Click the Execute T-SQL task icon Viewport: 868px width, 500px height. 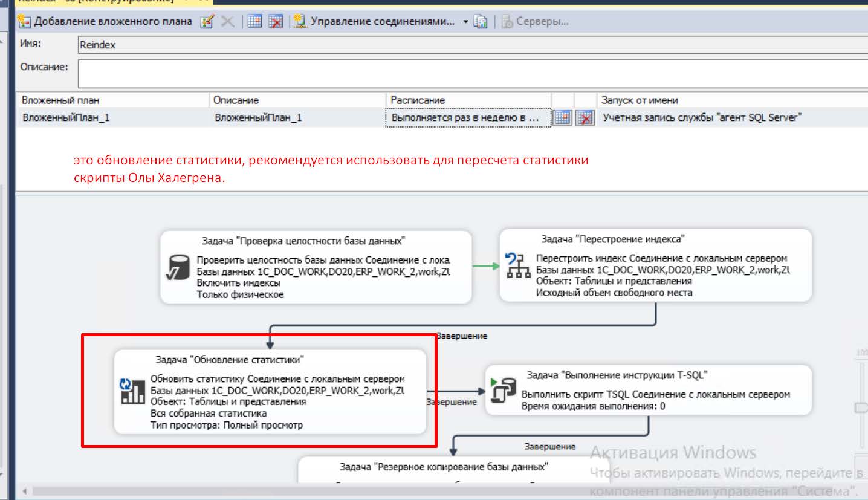coord(503,391)
